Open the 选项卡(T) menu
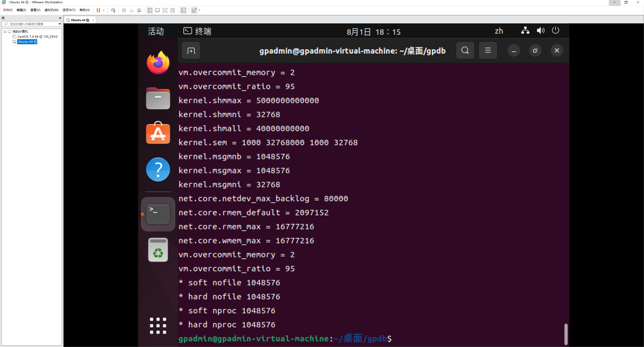 [x=69, y=10]
